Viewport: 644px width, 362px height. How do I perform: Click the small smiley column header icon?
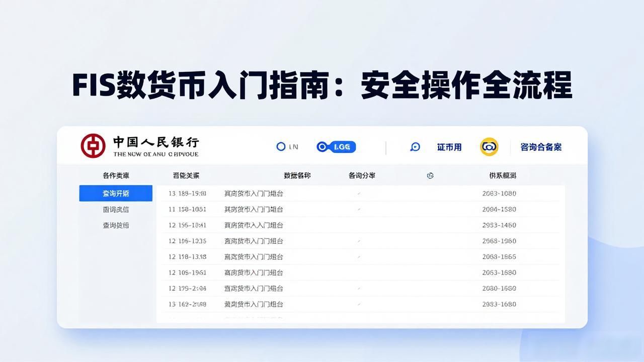pyautogui.click(x=430, y=175)
